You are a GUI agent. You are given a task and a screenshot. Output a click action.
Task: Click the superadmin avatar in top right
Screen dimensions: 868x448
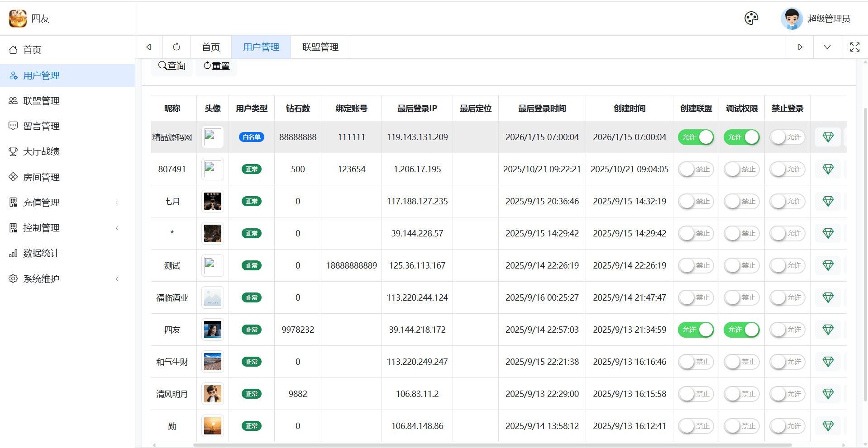[791, 18]
